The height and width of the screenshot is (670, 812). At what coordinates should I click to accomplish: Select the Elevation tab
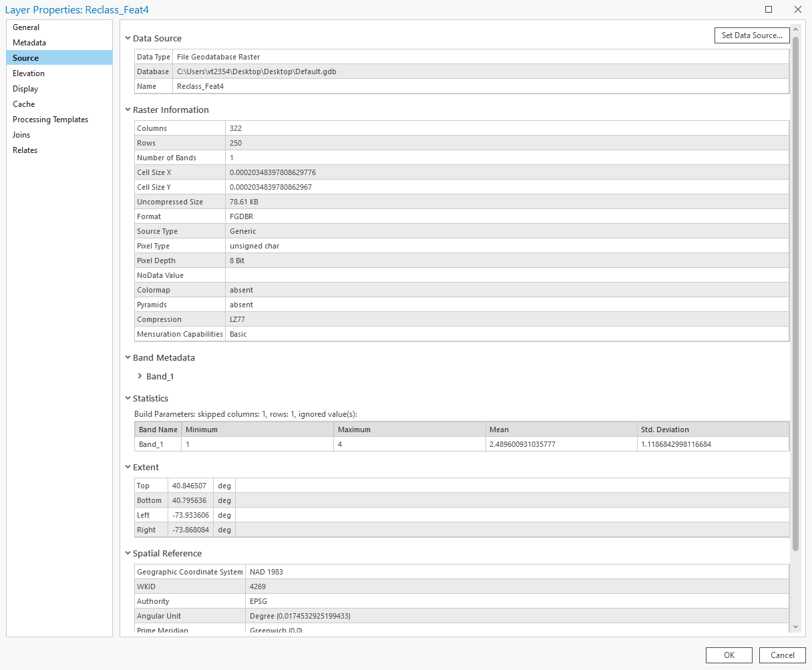(28, 73)
